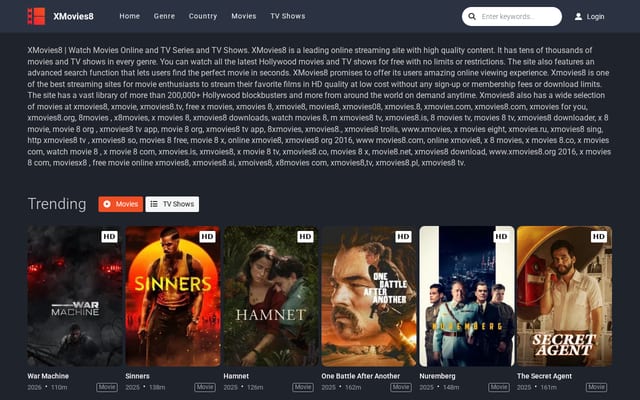
Task: Open the Genre menu
Action: [x=164, y=16]
